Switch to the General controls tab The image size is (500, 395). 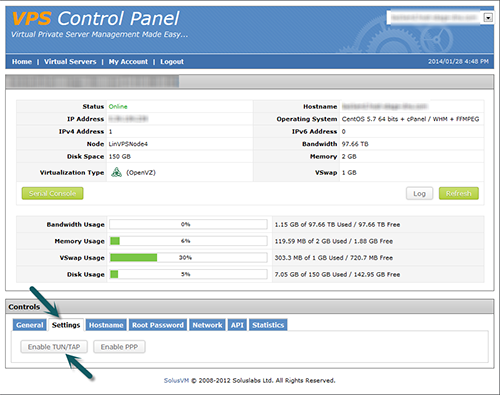pos(30,325)
